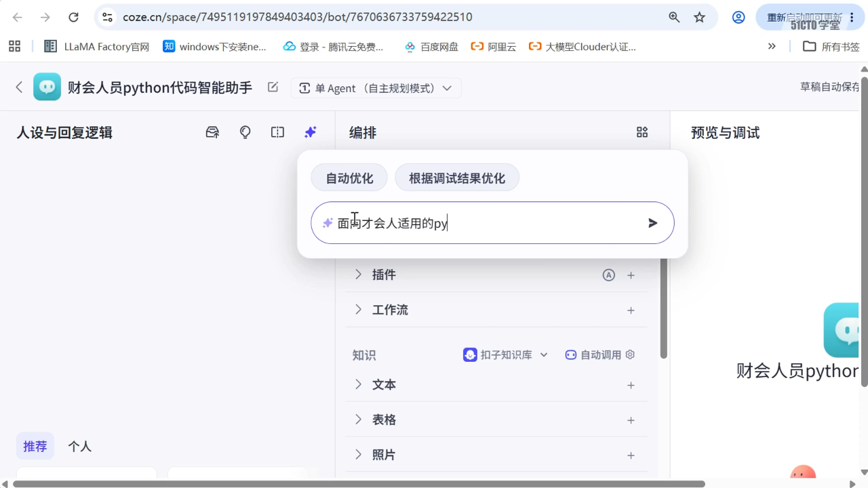Viewport: 868px width, 488px height.
Task: Click the sparkle AI optimize icon
Action: click(311, 132)
